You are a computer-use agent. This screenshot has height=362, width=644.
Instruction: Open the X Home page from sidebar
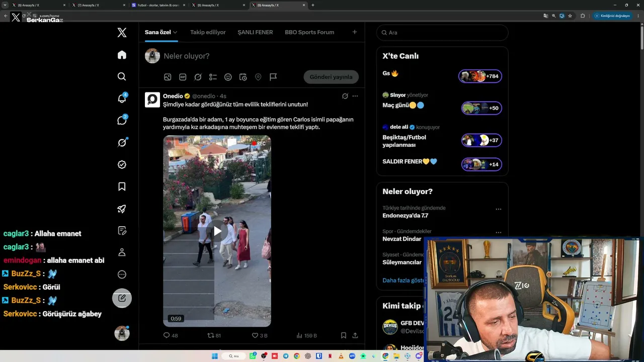[x=122, y=55]
